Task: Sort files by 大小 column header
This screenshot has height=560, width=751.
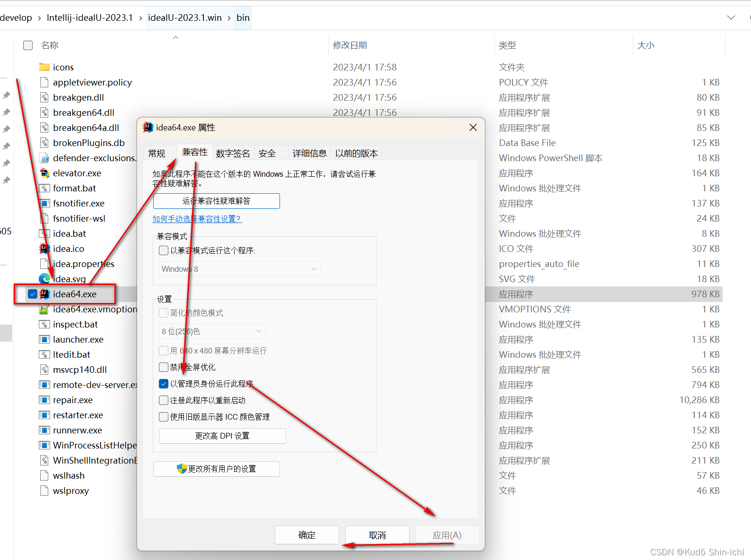Action: click(x=646, y=45)
